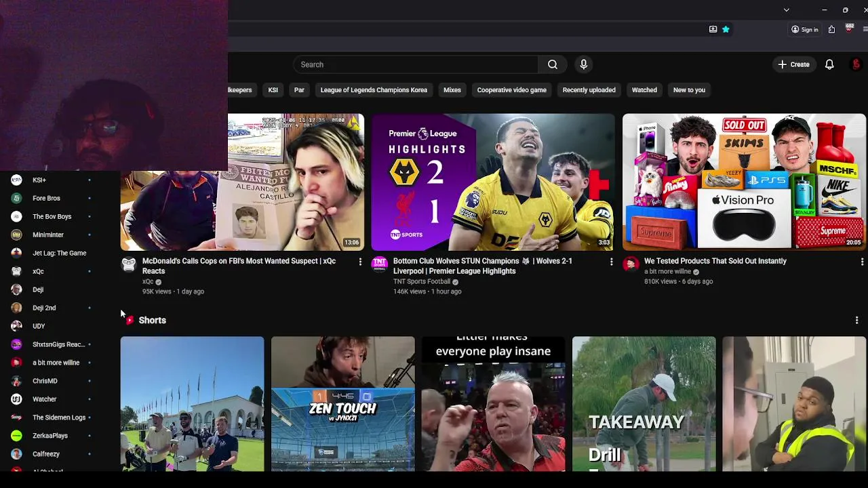The height and width of the screenshot is (488, 868).
Task: Select the Mixes filter chip
Action: point(452,89)
